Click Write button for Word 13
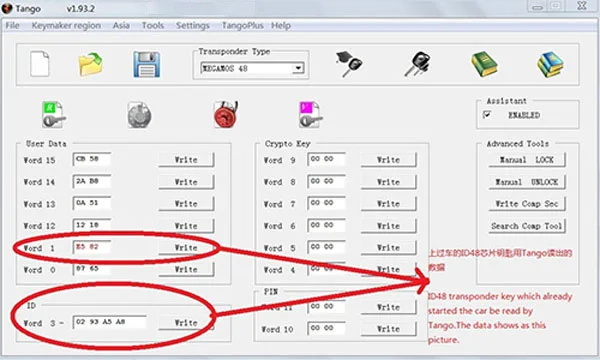 pos(186,204)
